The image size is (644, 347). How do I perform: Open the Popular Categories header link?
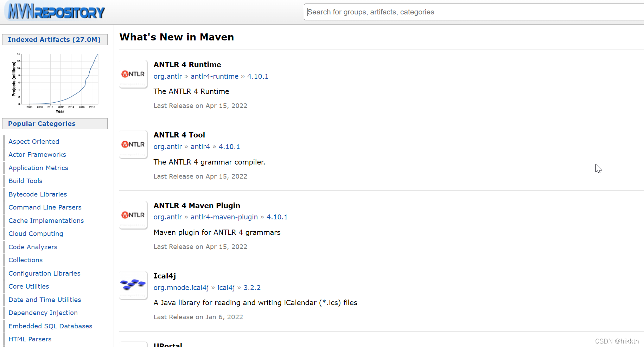(42, 123)
